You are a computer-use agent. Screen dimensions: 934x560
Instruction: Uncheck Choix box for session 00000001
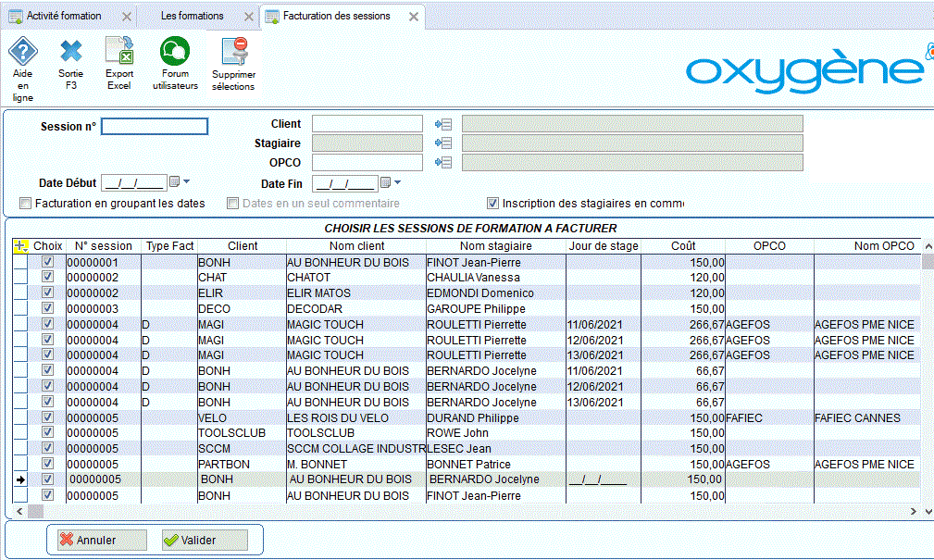click(x=47, y=263)
